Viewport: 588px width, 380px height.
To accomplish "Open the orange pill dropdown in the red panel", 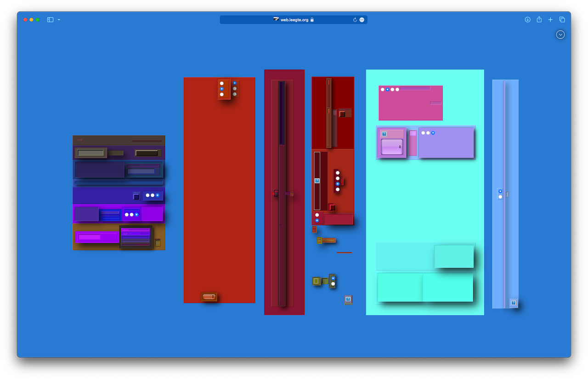I will click(209, 297).
